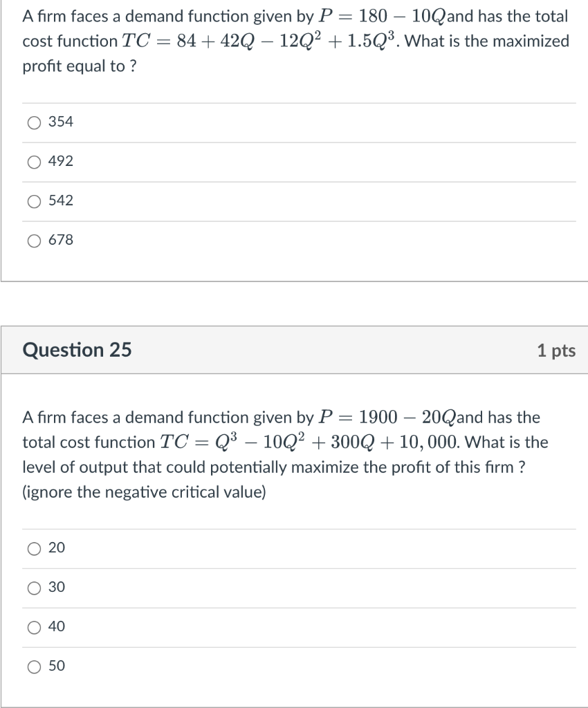This screenshot has width=588, height=708.
Task: Click the radio circle beside 492
Action: (x=34, y=162)
